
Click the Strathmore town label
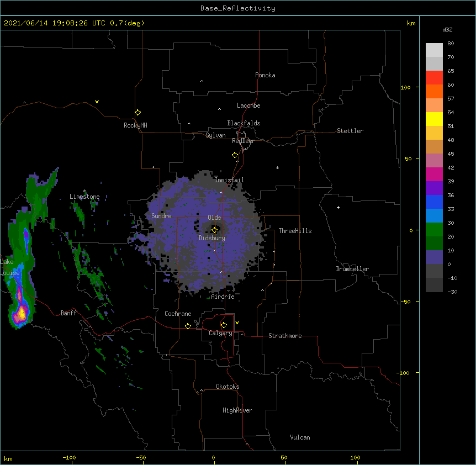(x=285, y=336)
